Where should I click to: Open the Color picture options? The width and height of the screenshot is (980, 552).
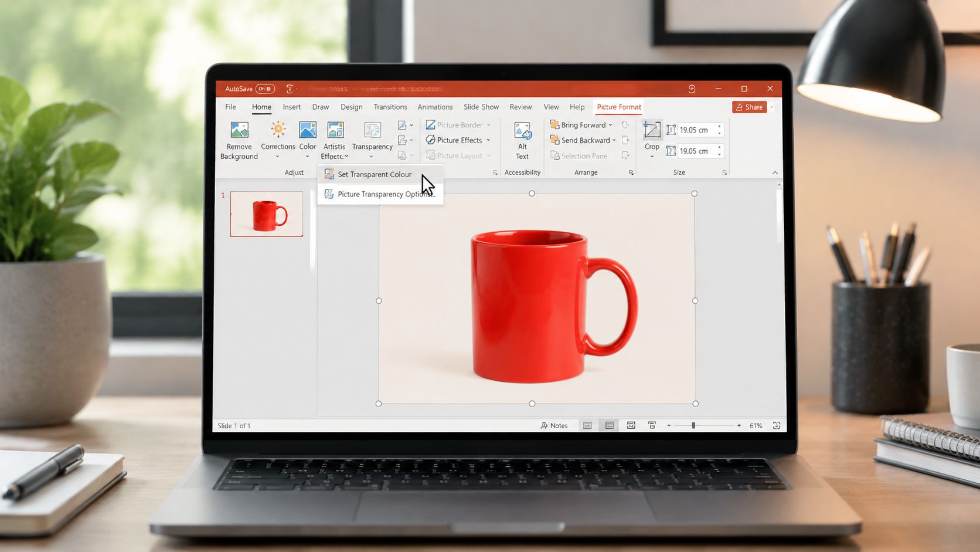[307, 140]
